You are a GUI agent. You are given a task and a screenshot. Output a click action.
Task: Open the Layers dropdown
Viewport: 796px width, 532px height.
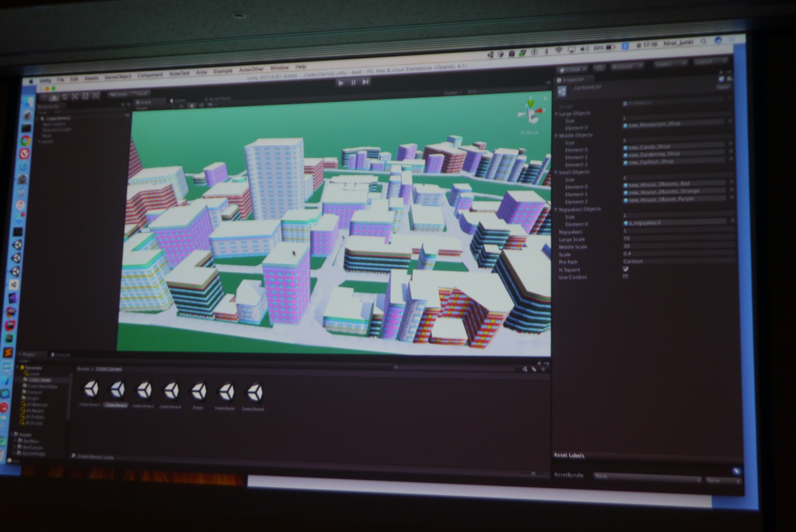[670, 64]
